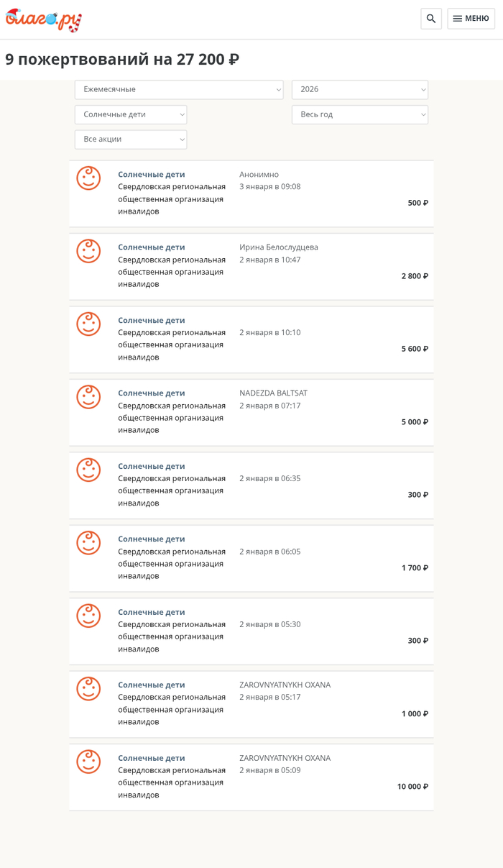Expand the Ежемесячные donation type dropdown
503x868 pixels.
179,89
